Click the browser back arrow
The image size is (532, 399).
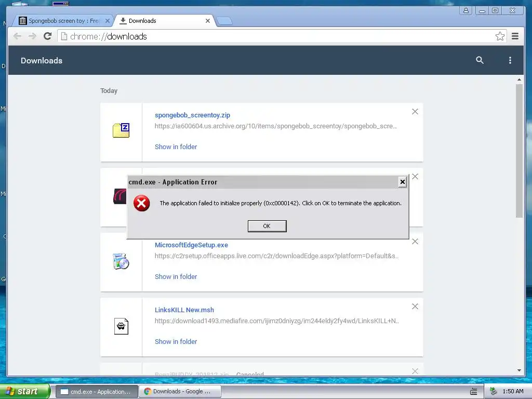pyautogui.click(x=17, y=36)
